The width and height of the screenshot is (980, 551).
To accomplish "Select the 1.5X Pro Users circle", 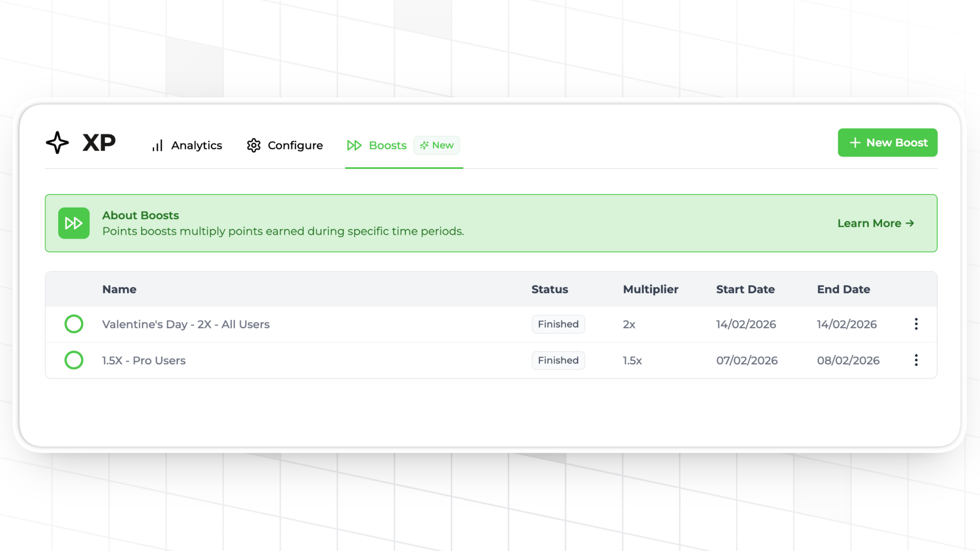I will tap(74, 360).
